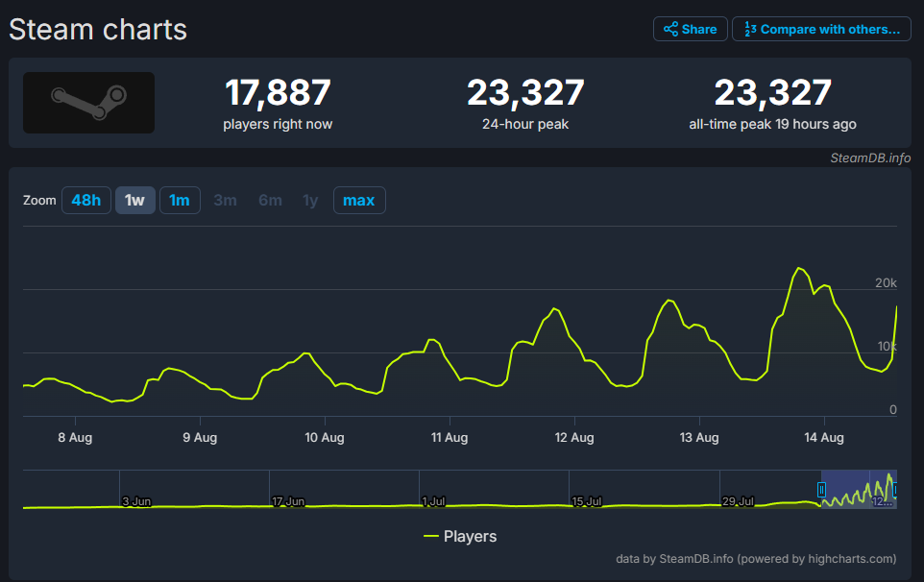Click the data by SteamDB.info credits text
The height and width of the screenshot is (582, 924).
pyautogui.click(x=756, y=558)
